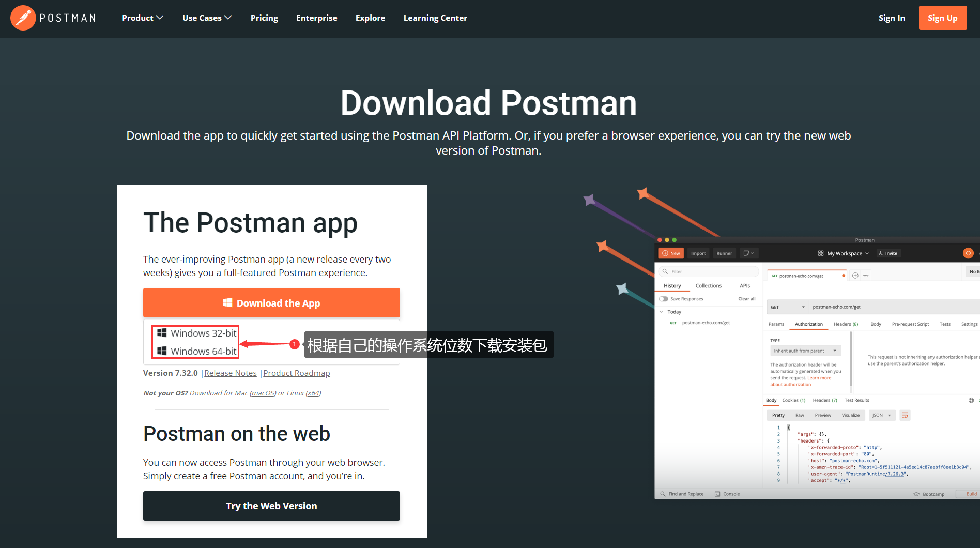Screen dimensions: 980x548
Task: Open the Pre-request Script tab
Action: pos(910,324)
